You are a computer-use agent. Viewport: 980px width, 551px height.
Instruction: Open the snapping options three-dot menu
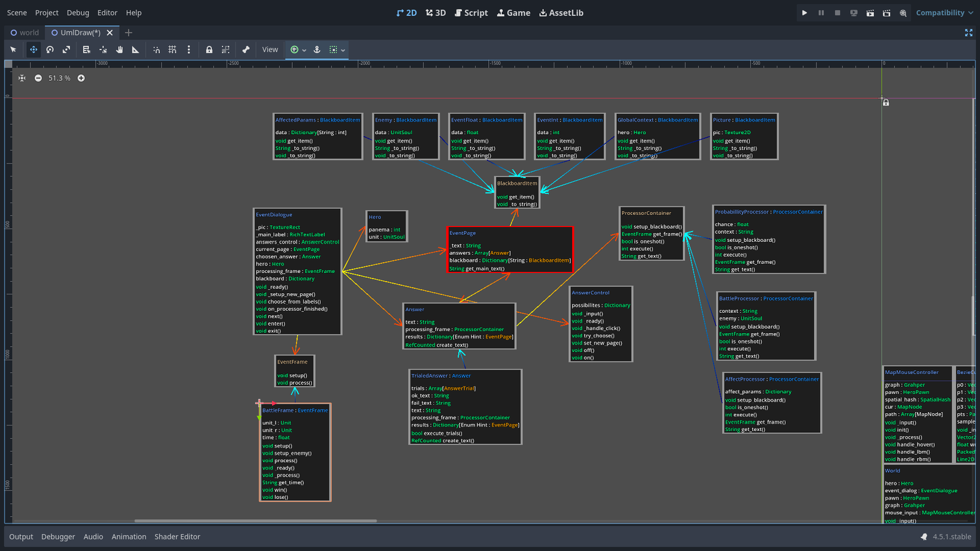click(x=189, y=50)
